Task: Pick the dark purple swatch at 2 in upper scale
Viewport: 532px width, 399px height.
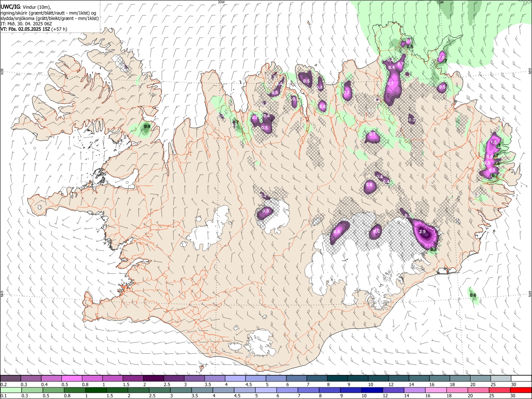Action: [x=153, y=379]
